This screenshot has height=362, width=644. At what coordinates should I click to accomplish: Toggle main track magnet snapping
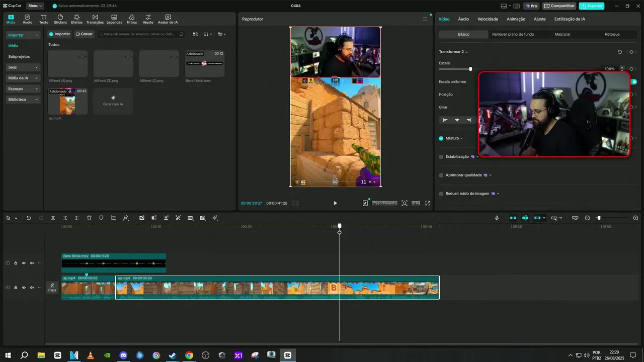pyautogui.click(x=513, y=218)
